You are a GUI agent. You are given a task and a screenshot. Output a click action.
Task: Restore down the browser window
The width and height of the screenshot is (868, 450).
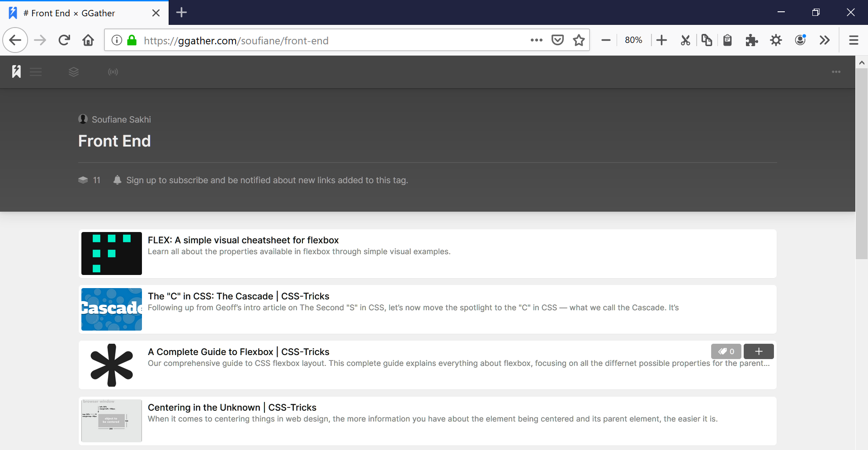click(x=816, y=12)
